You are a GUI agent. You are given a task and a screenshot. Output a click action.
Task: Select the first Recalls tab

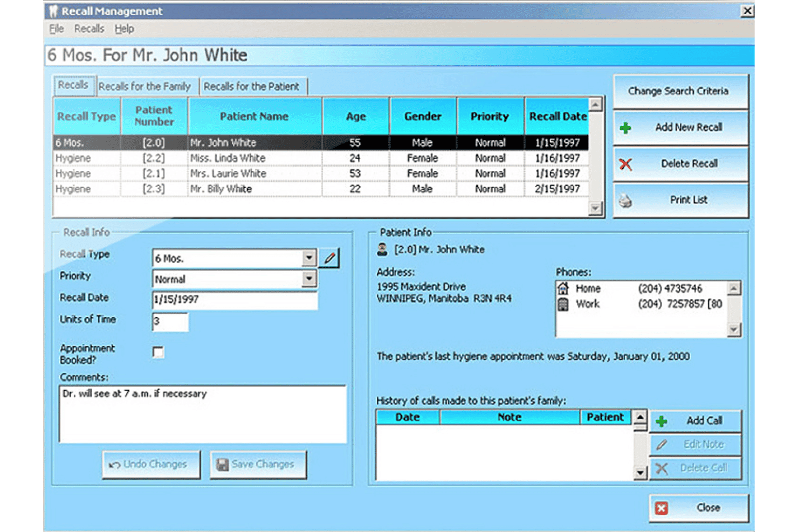[73, 85]
